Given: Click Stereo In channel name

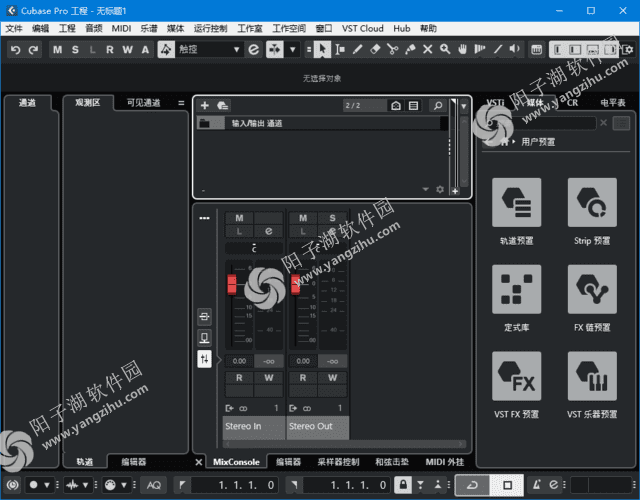Looking at the screenshot, I should click(254, 426).
